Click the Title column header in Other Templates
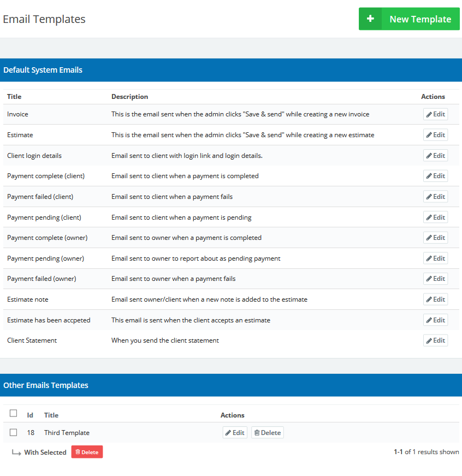Screen dimensions: 462x476 coord(51,415)
